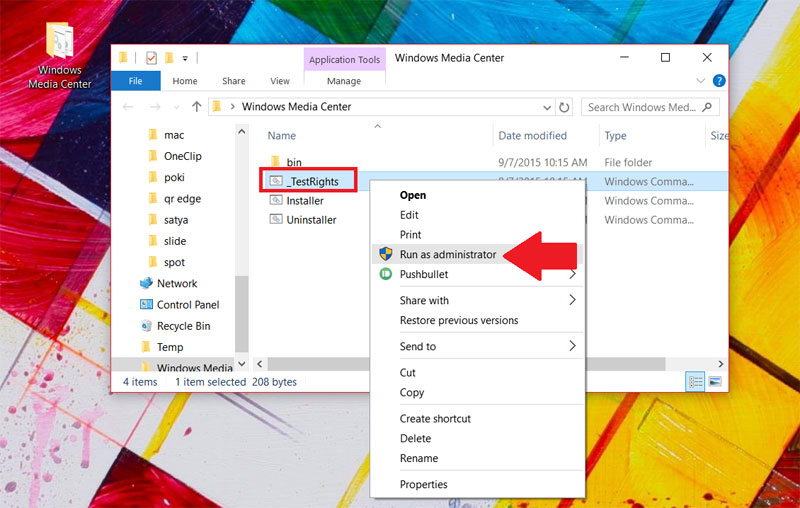Viewport: 800px width, 508px height.
Task: Choose Delete from the context menu
Action: tap(415, 438)
